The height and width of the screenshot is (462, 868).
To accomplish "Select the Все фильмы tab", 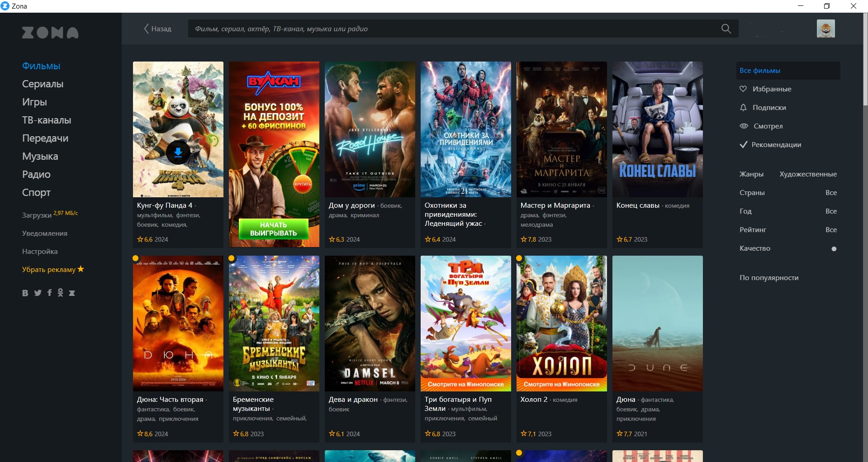I will (788, 71).
